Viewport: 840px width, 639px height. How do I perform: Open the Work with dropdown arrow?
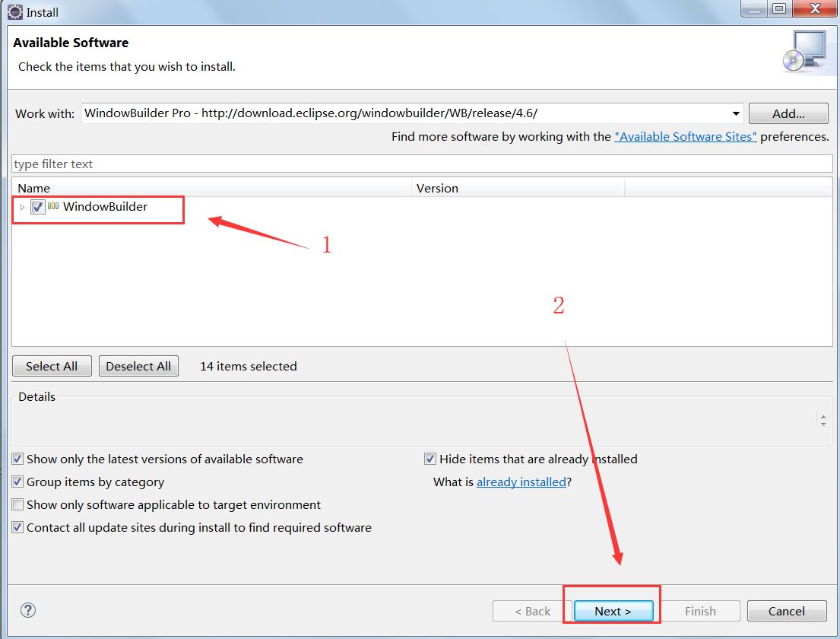736,113
